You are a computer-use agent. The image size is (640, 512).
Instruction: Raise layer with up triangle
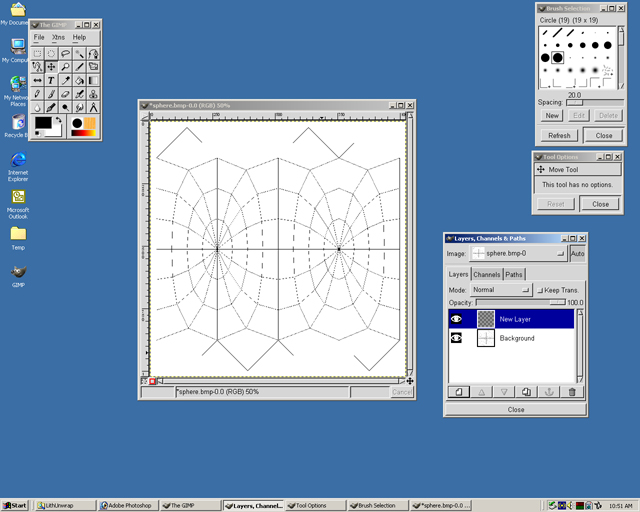(x=482, y=392)
